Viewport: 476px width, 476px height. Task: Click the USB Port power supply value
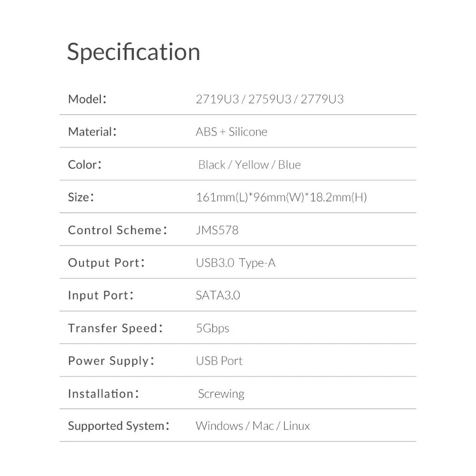(219, 361)
